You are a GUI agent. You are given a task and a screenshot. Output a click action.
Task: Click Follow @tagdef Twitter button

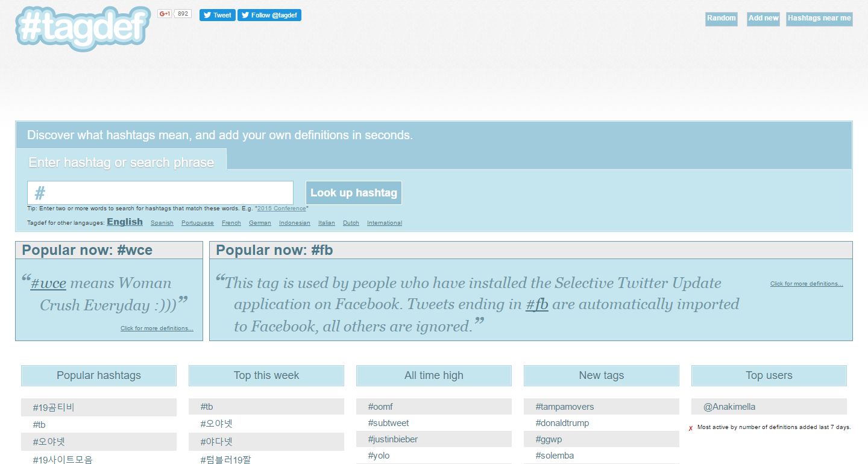[269, 15]
